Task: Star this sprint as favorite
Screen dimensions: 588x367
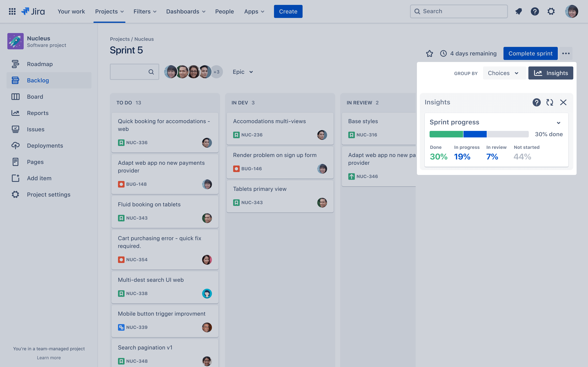Action: (x=429, y=53)
